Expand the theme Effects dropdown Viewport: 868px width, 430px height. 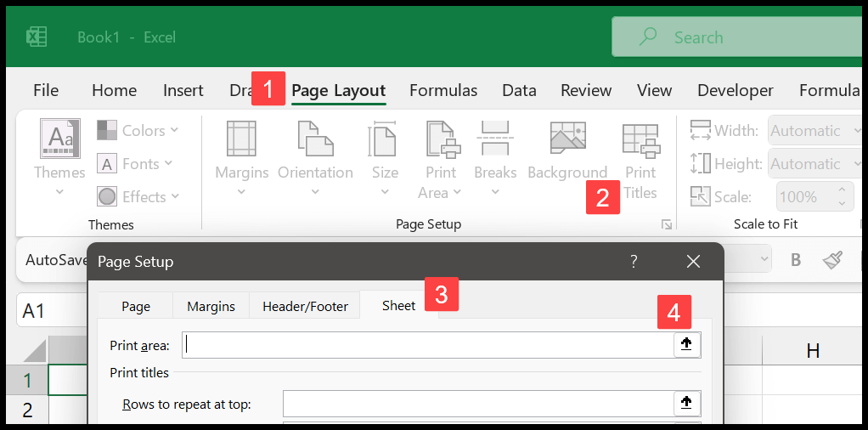tap(138, 196)
